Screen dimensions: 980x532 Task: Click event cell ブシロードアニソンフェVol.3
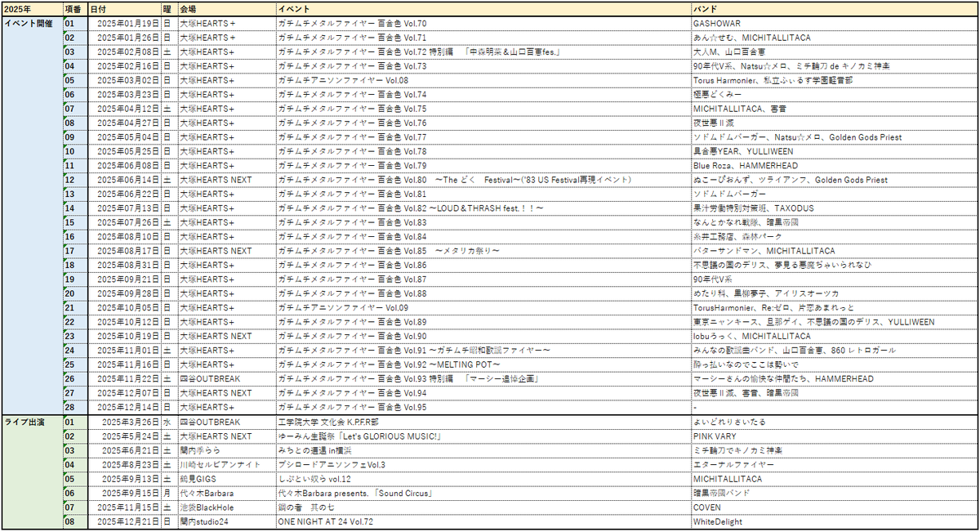point(483,464)
